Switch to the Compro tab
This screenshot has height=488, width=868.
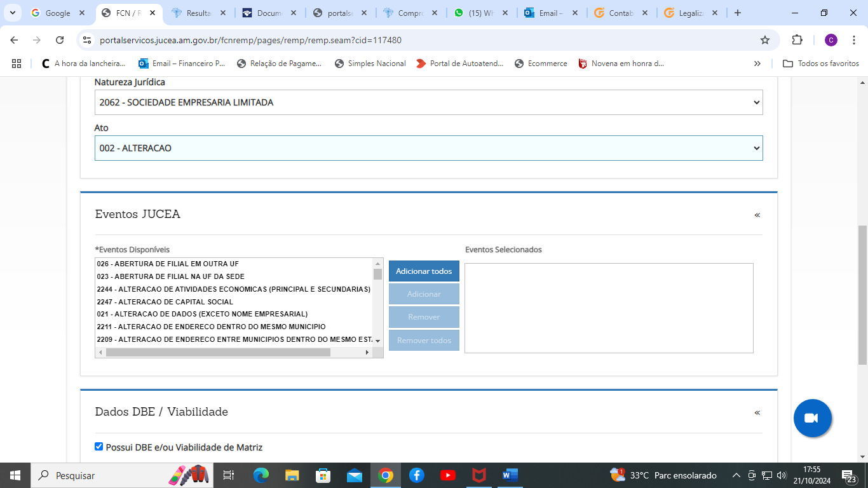(x=410, y=13)
